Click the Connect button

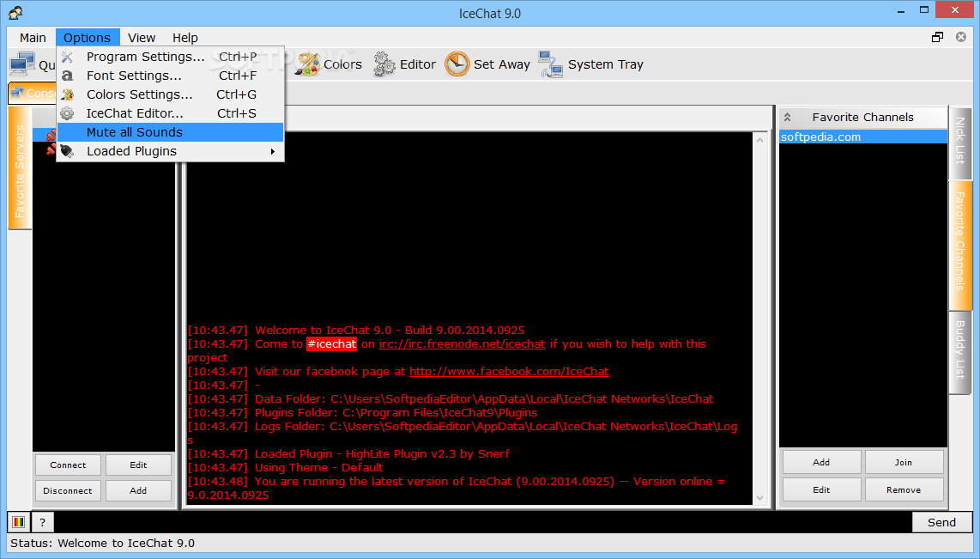[68, 465]
